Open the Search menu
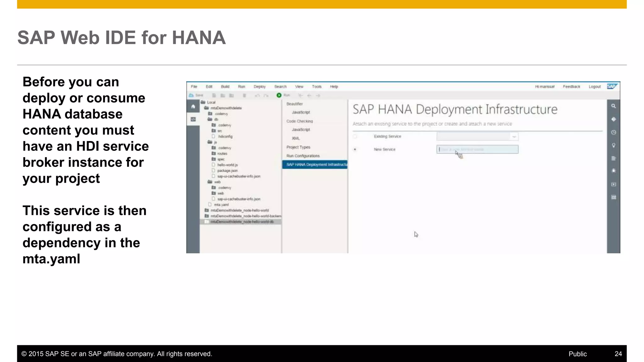The image size is (644, 362). (280, 86)
